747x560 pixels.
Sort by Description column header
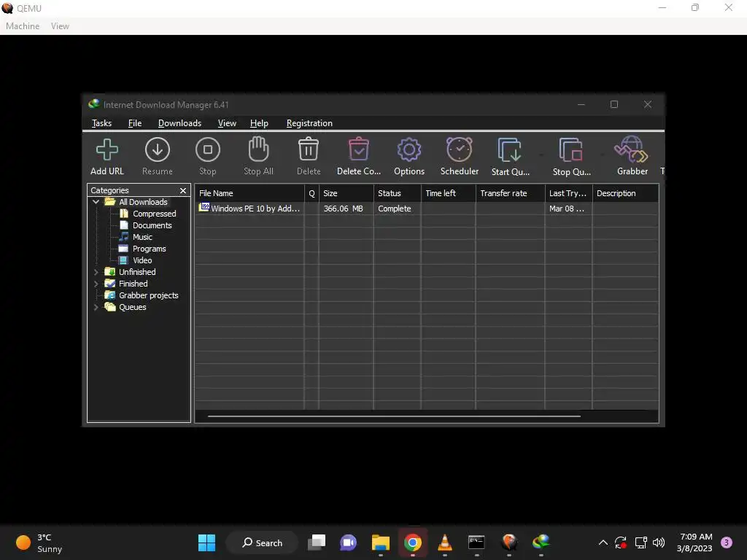[625, 193]
